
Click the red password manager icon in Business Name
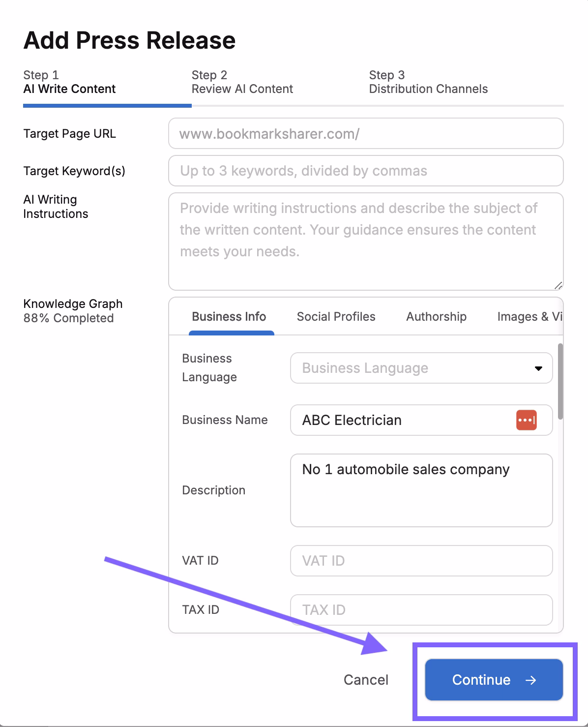[526, 420]
